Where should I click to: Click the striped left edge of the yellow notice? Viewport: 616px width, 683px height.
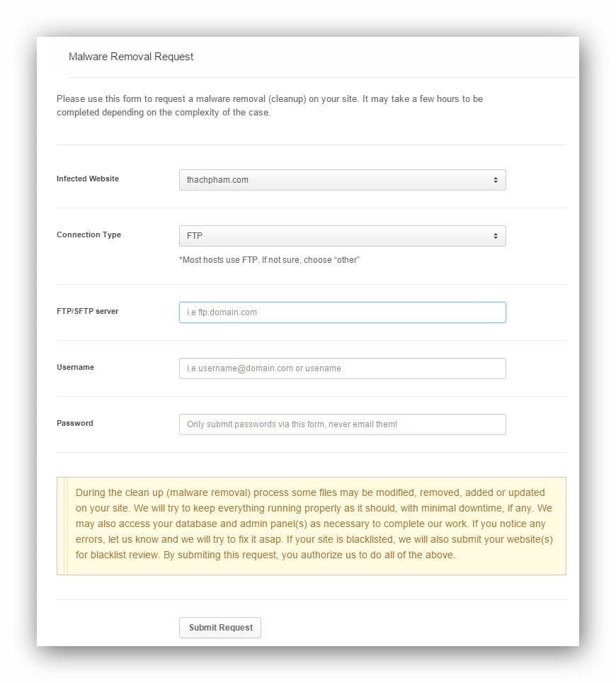coord(62,526)
